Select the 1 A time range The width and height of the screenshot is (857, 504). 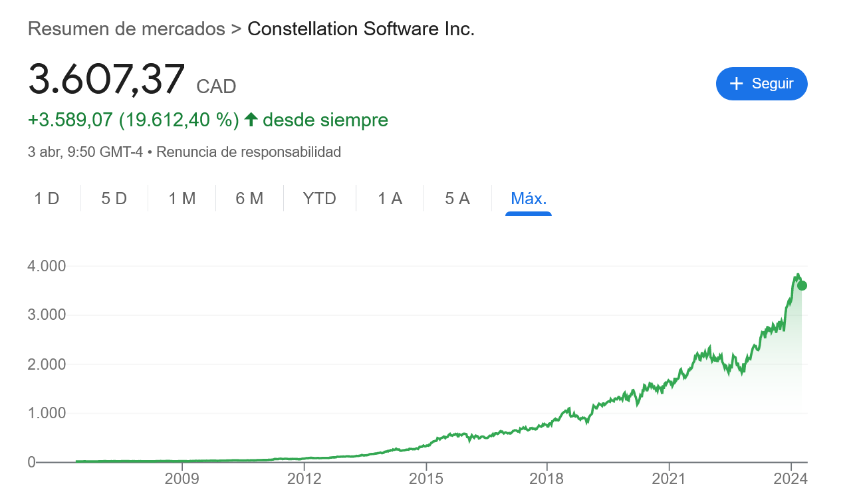click(390, 198)
